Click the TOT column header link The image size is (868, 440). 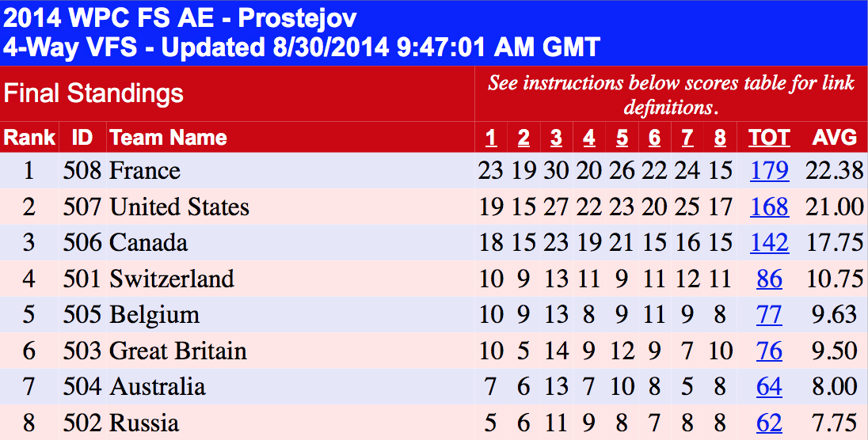769,138
